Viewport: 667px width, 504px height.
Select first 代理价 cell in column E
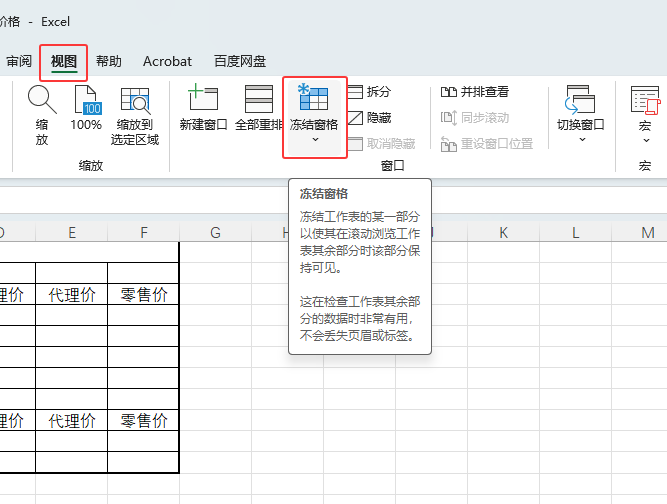pyautogui.click(x=71, y=294)
